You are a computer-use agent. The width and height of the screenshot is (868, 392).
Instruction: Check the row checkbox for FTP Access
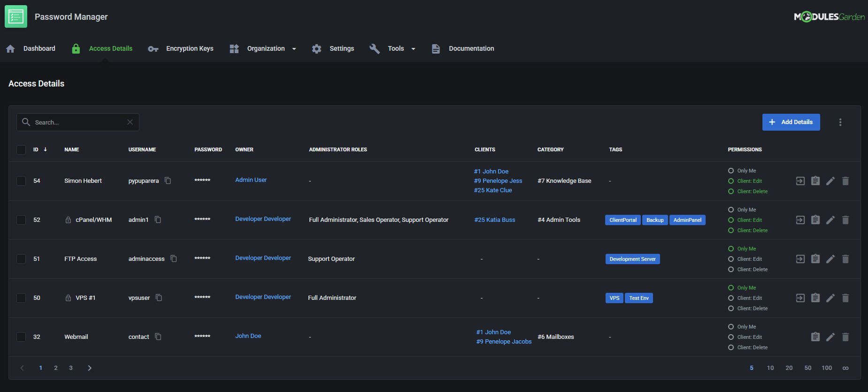[x=21, y=259]
